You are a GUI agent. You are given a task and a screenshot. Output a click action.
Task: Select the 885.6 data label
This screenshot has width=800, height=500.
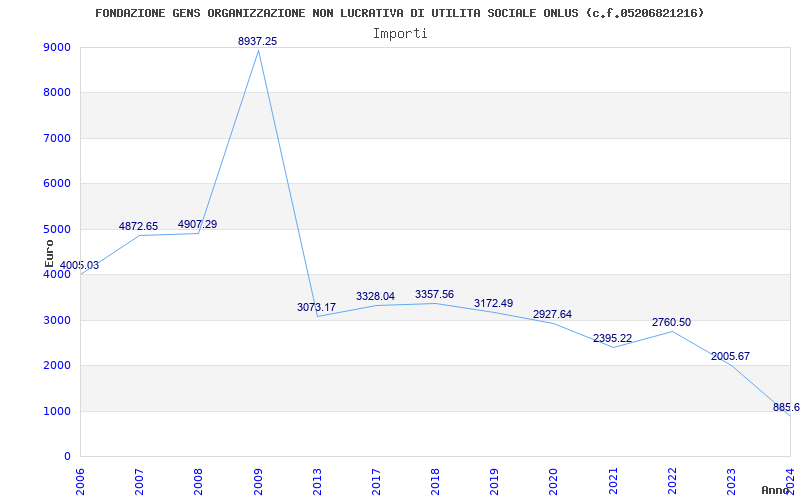tap(786, 407)
